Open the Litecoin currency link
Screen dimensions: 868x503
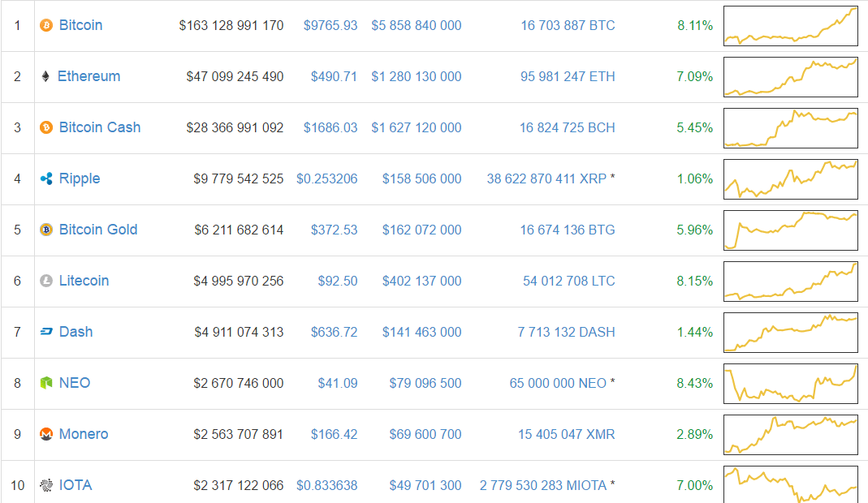(x=84, y=281)
